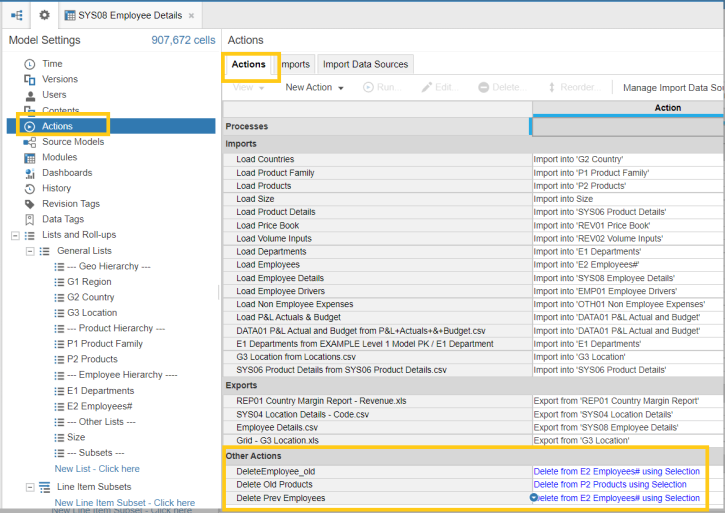Open Source Models in Model Settings
This screenshot has height=513, width=725.
tap(73, 142)
